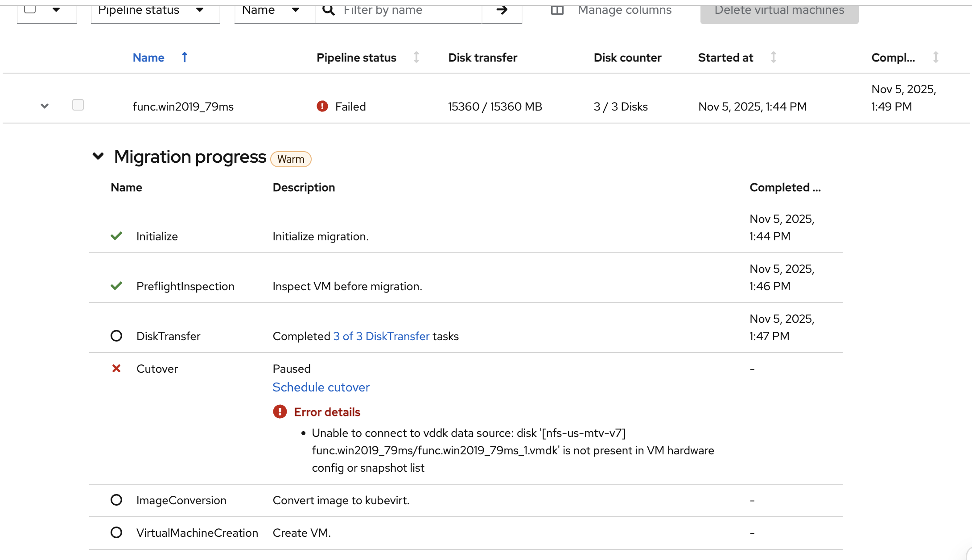Click the Started at sort icon
The width and height of the screenshot is (972, 560).
(774, 57)
